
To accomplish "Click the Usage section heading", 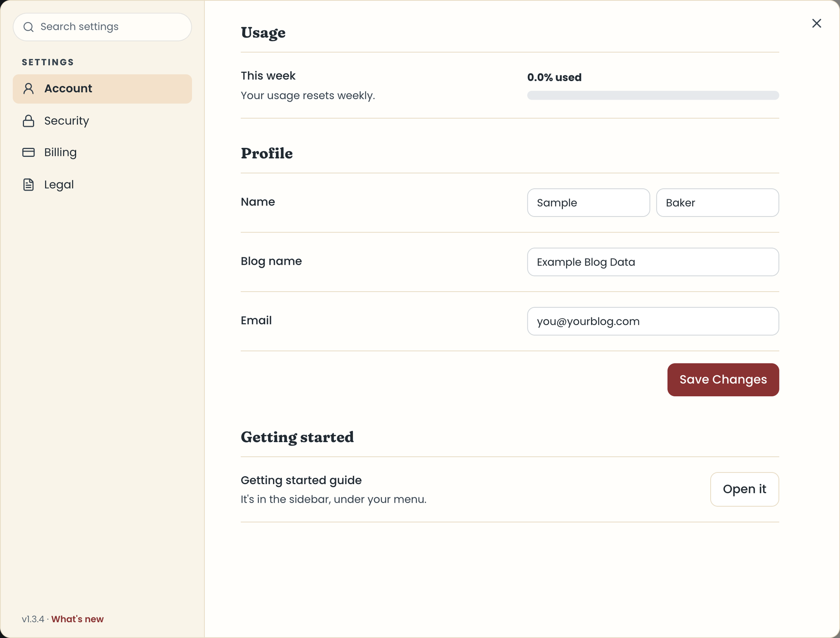I will (263, 33).
